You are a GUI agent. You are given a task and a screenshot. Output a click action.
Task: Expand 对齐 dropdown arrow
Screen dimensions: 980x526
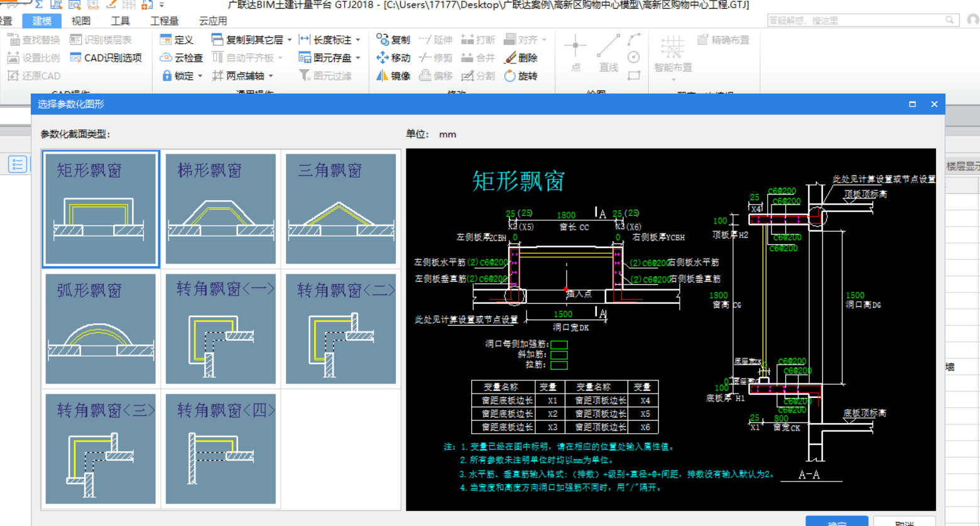pos(544,40)
